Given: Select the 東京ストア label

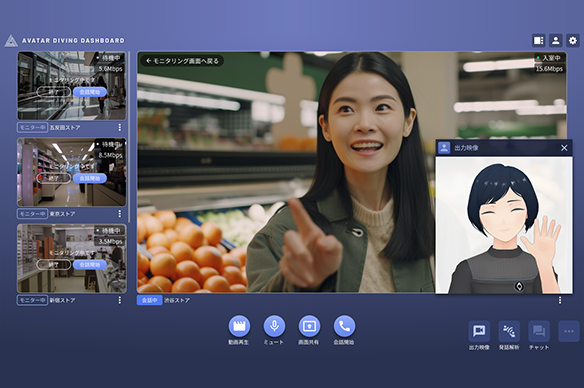Looking at the screenshot, I should coord(62,214).
